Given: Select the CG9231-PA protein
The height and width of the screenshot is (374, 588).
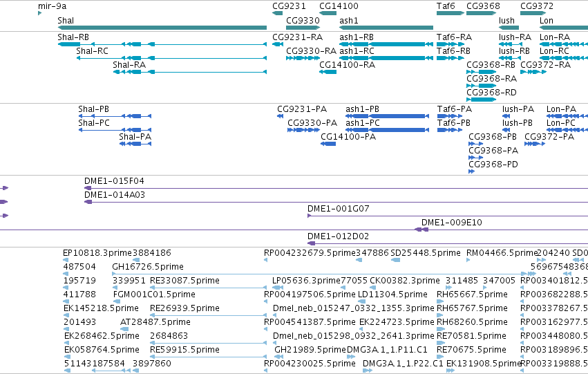Looking at the screenshot, I should click(280, 116).
